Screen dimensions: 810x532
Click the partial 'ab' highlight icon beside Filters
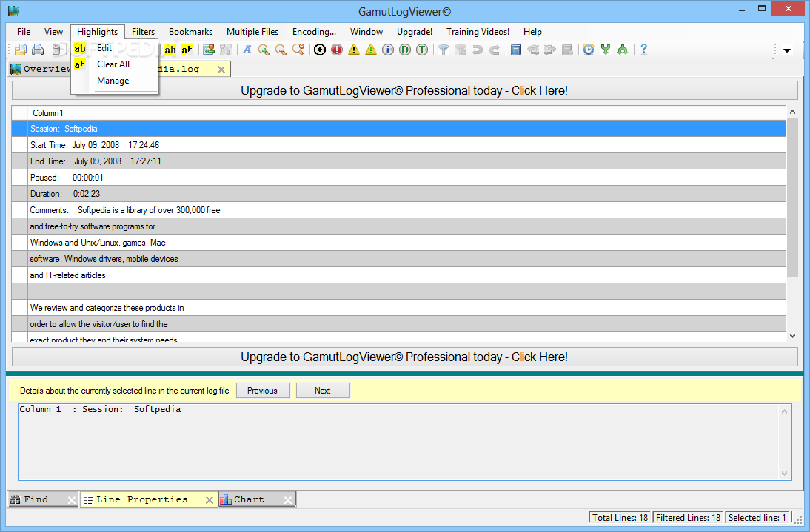(187, 50)
